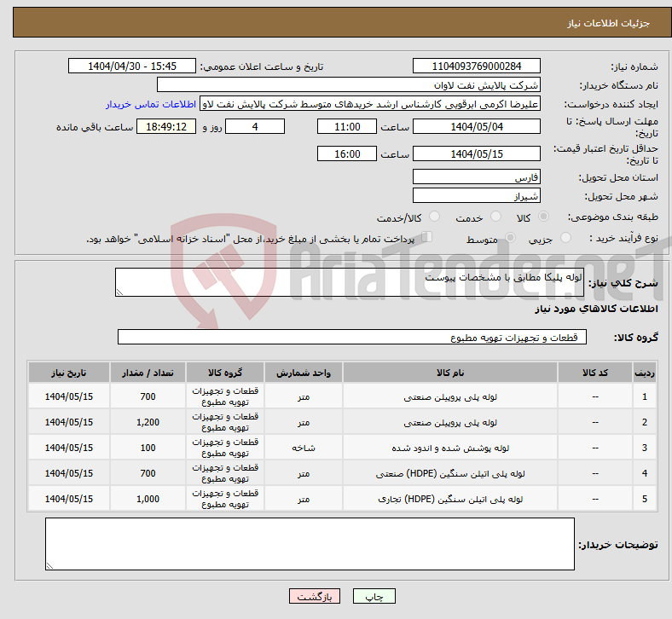Click the need date in row 1
Viewport: 672px width, 619px height.
point(69,396)
